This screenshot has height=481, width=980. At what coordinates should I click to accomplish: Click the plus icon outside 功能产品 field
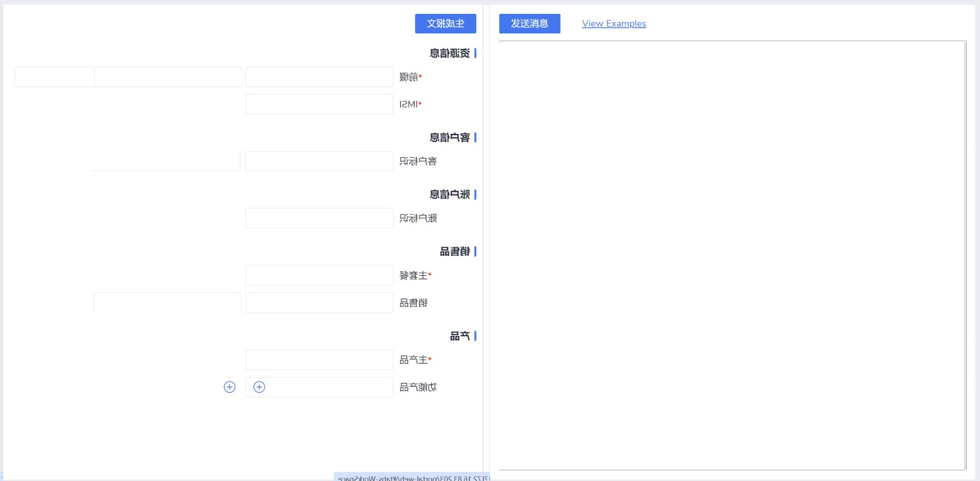click(230, 387)
